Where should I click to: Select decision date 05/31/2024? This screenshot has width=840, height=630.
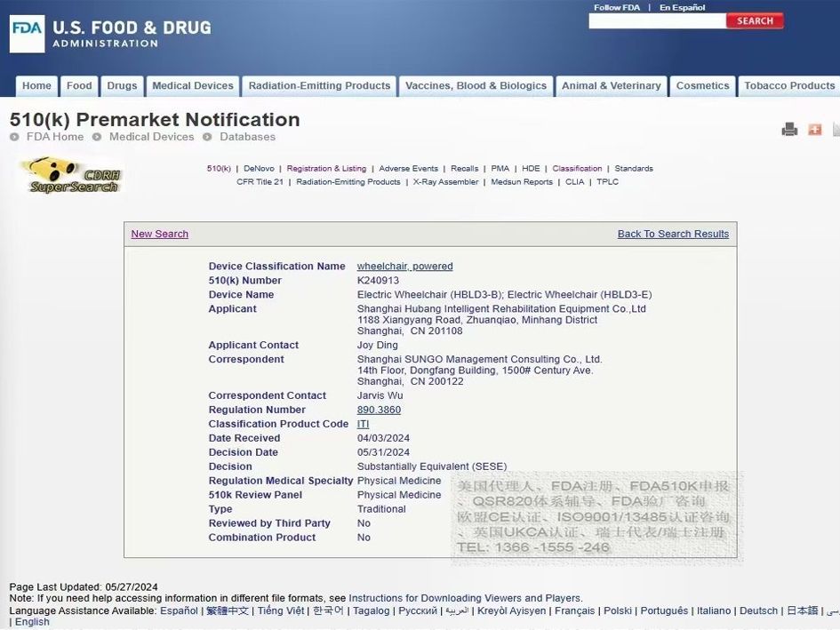pyautogui.click(x=383, y=452)
